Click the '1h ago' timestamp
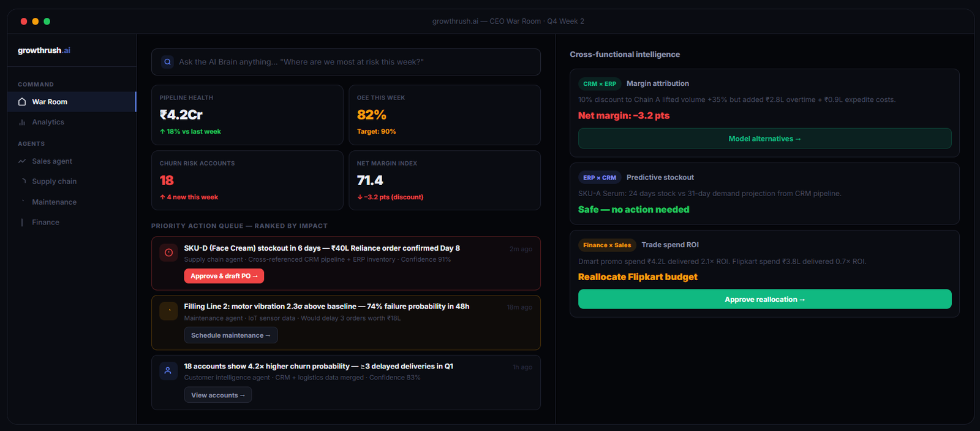Viewport: 980px width, 431px height. click(x=522, y=367)
